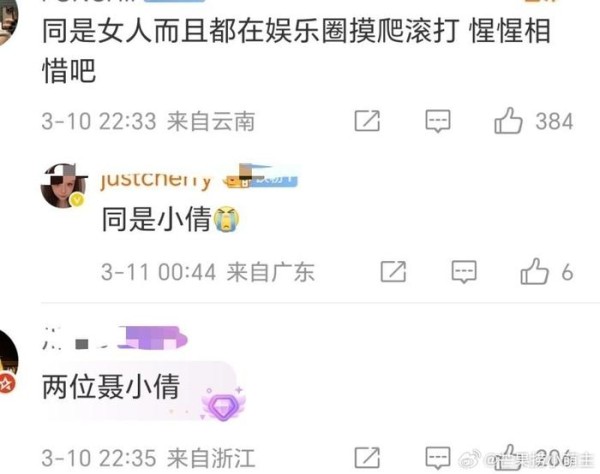Open the first commenter's avatar
The height and width of the screenshot is (474, 600).
pos(8,21)
